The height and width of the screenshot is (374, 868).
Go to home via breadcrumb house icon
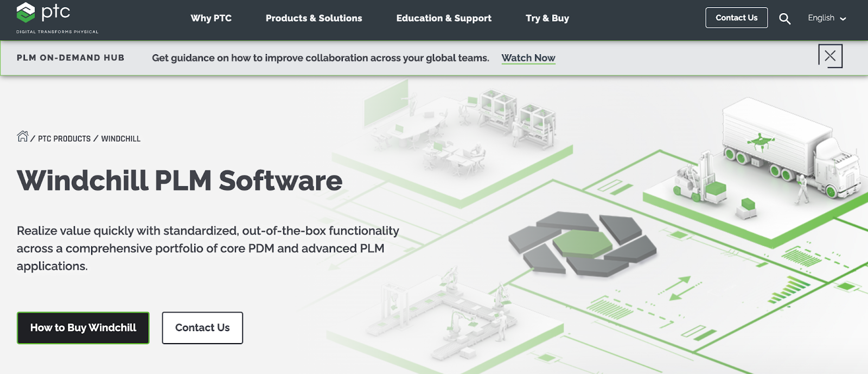tap(22, 136)
